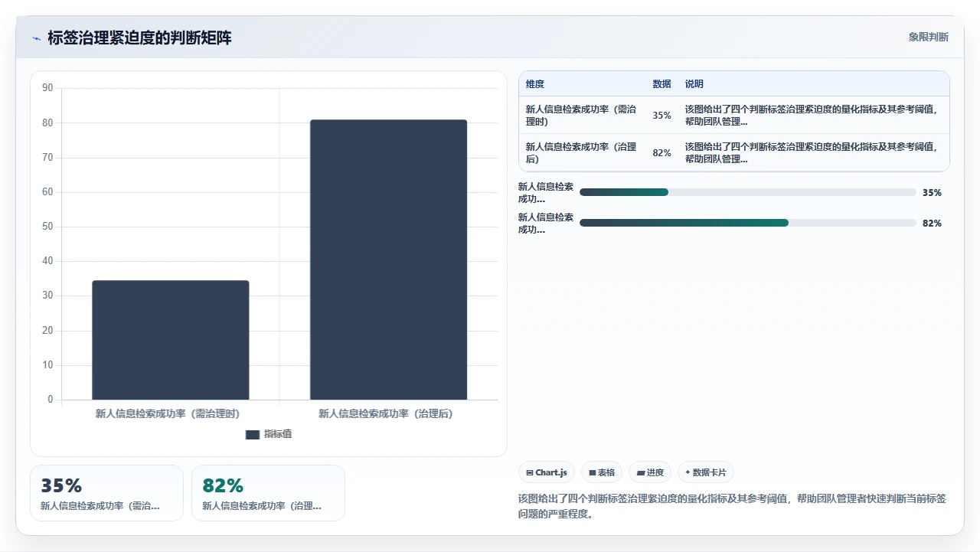Click the 82% progress bar
980x552 pixels.
(748, 223)
